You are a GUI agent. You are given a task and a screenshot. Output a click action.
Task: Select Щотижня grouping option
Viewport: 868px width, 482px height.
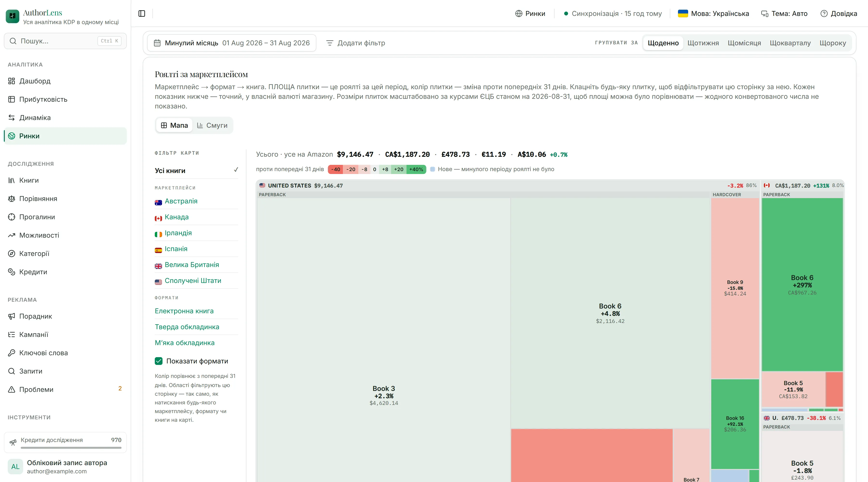point(703,43)
